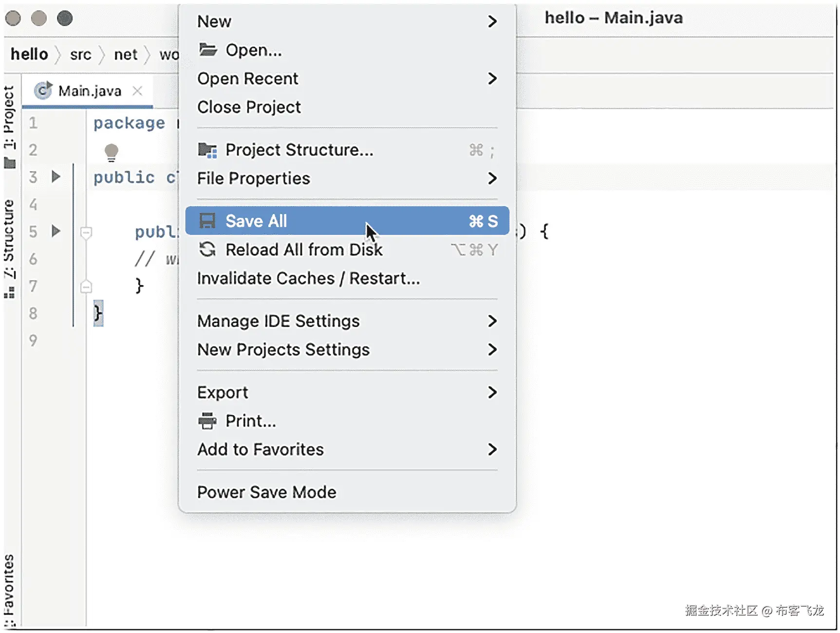Click the Project Structure folder icon
The height and width of the screenshot is (633, 840).
tap(207, 150)
